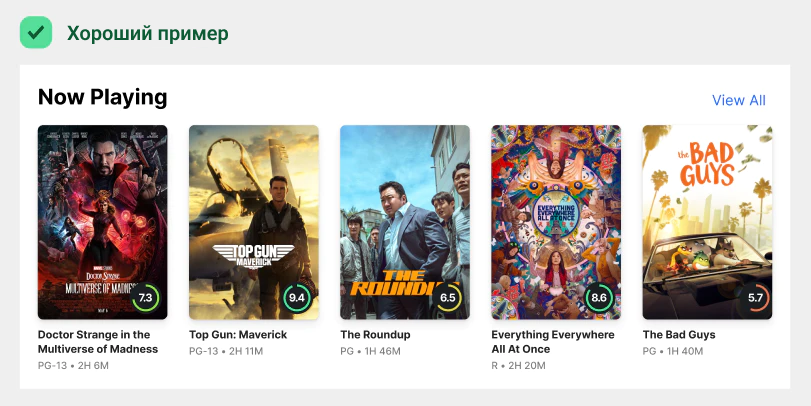Click the 6.5 rating badge
Screen dimensions: 811x406
pyautogui.click(x=447, y=298)
